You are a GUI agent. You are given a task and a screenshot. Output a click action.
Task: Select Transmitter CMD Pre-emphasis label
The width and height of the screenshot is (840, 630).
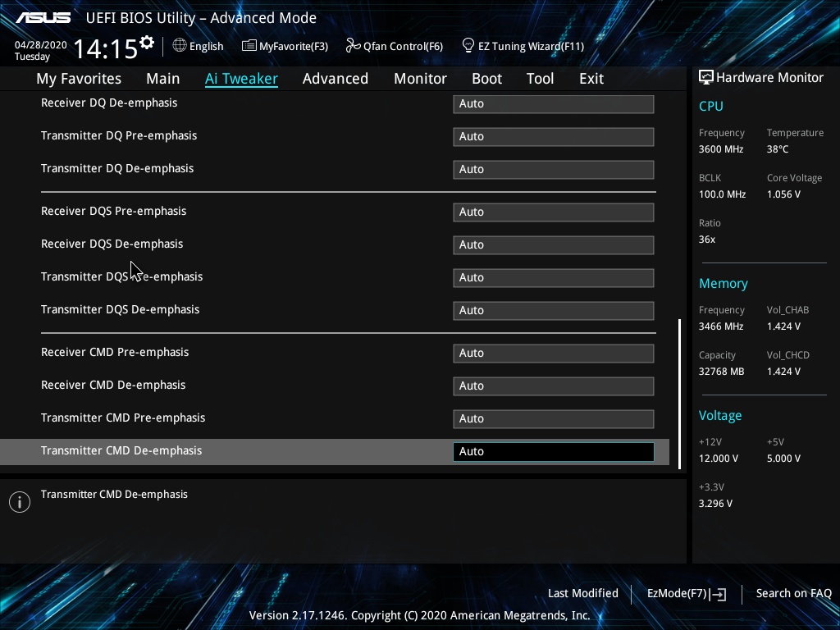click(x=123, y=418)
